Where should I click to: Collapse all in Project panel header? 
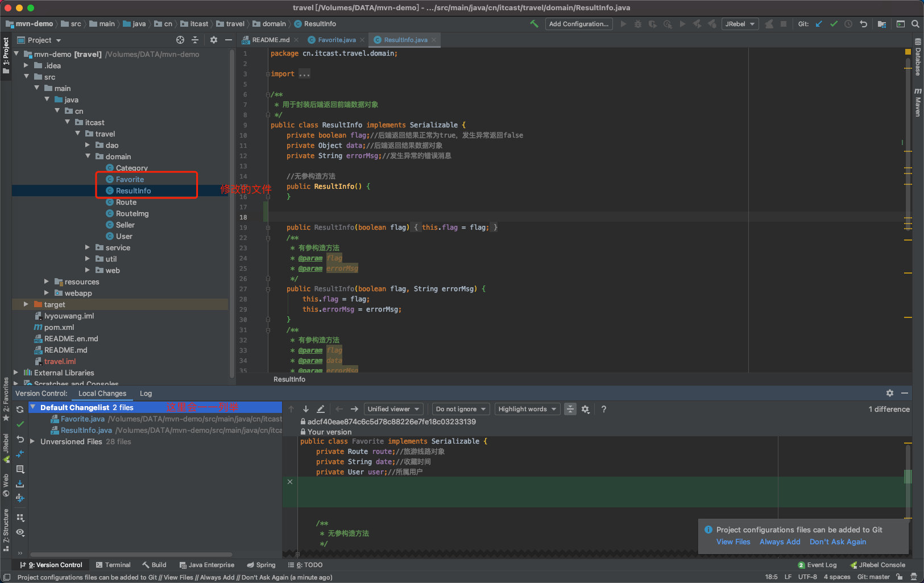(195, 40)
